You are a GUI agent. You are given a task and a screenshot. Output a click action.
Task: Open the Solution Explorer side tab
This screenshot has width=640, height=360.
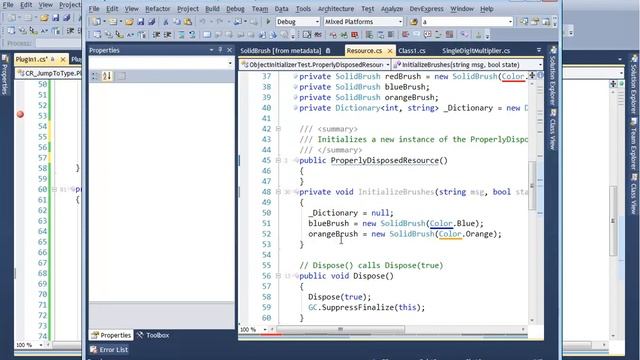point(553,75)
